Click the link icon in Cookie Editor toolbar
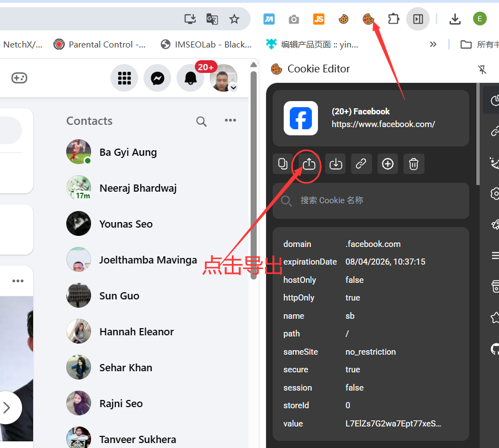 click(361, 164)
